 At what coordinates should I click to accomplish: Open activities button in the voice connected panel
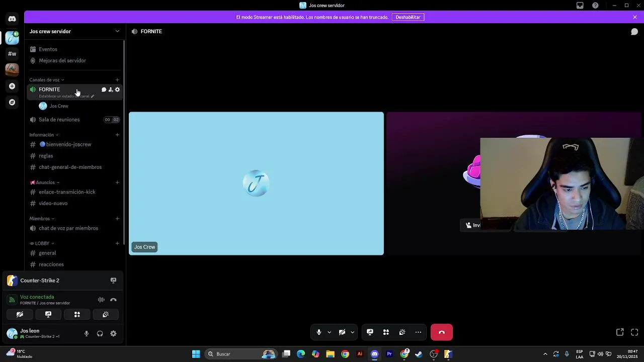[x=77, y=314]
